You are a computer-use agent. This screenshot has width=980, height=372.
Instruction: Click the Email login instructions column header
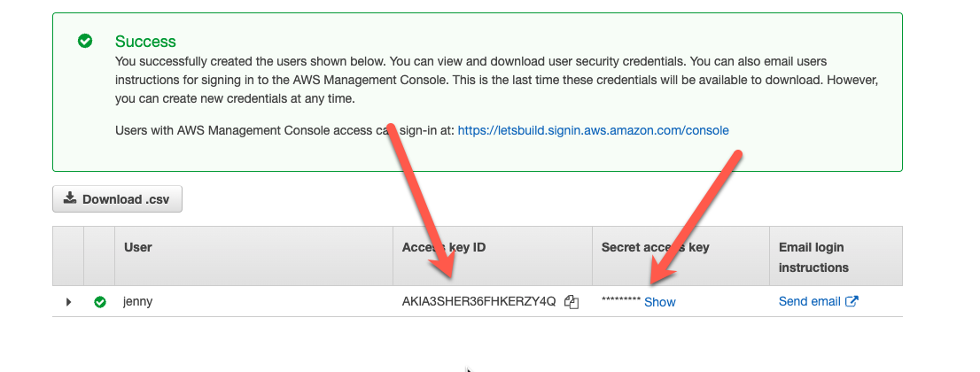[x=813, y=257]
